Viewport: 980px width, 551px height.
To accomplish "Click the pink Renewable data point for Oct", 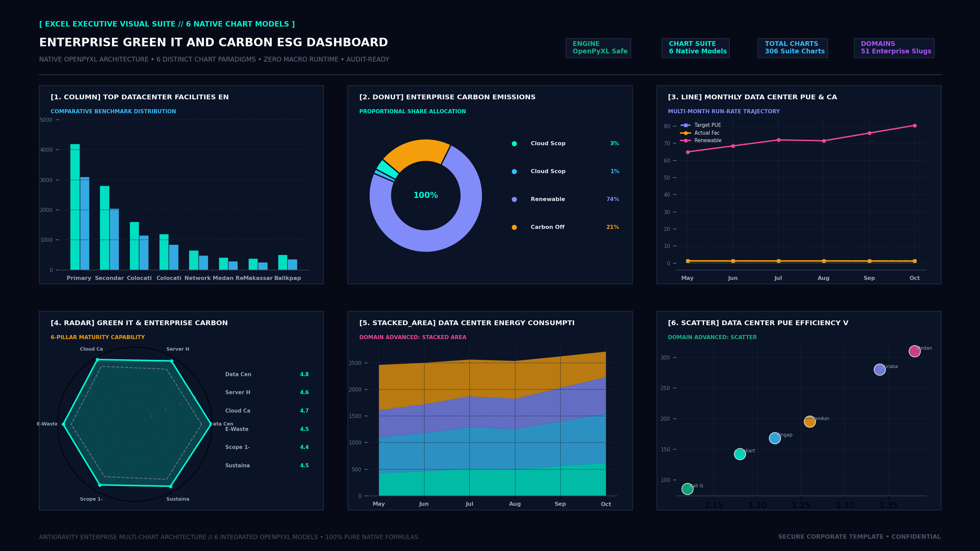I will (915, 126).
